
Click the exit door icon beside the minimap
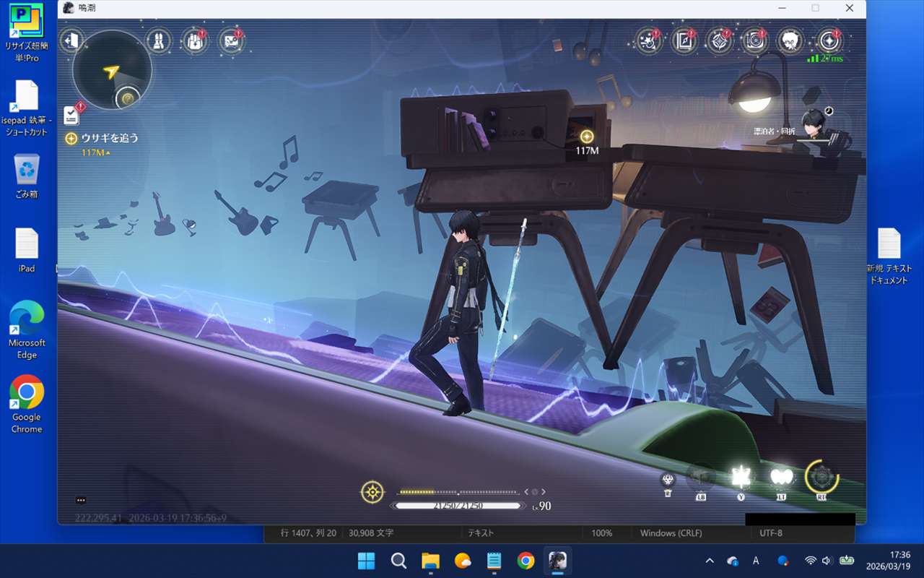(71, 40)
